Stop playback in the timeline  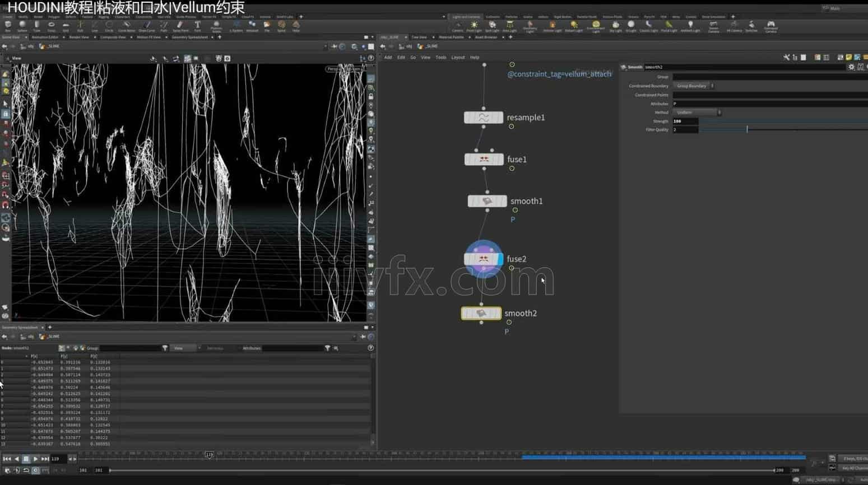click(26, 459)
